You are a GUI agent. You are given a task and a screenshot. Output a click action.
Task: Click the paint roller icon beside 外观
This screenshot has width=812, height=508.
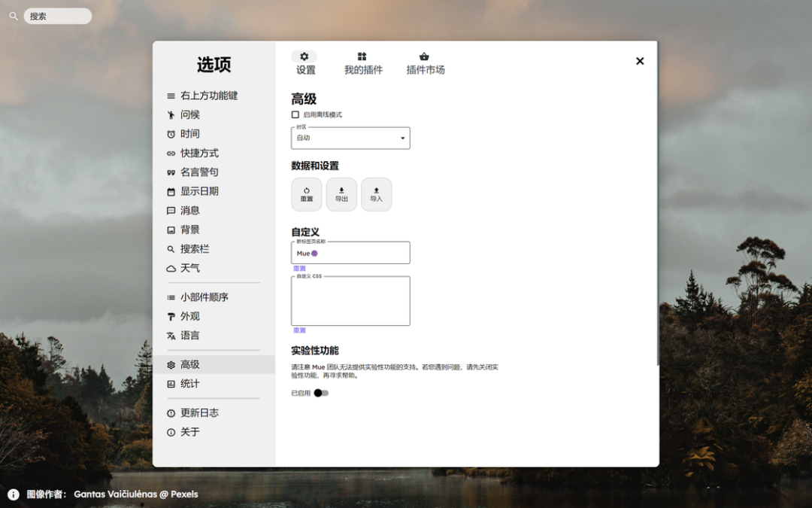coord(171,317)
